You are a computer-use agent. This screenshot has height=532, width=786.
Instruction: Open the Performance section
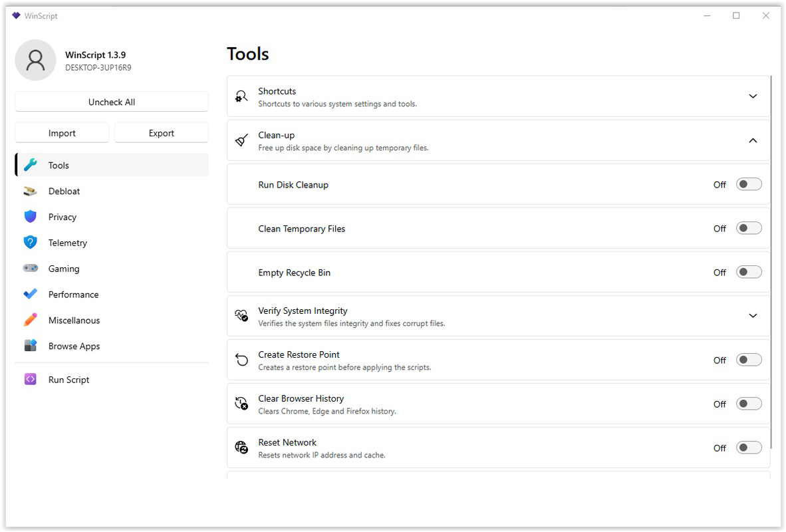tap(112, 295)
